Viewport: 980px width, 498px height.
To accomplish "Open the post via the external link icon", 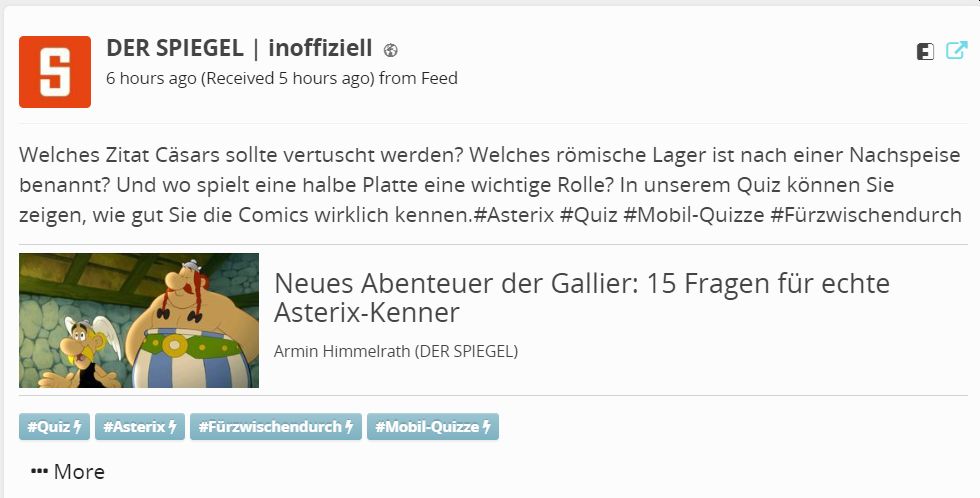I will coord(956,50).
